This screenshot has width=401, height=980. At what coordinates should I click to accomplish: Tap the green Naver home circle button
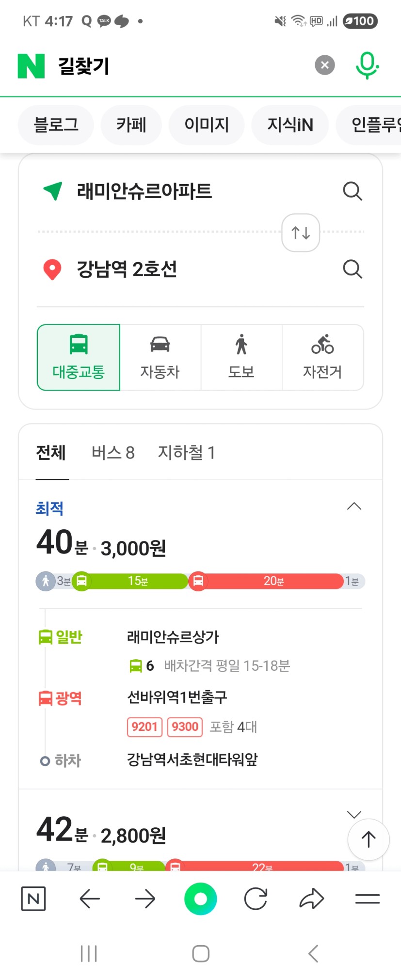point(200,899)
